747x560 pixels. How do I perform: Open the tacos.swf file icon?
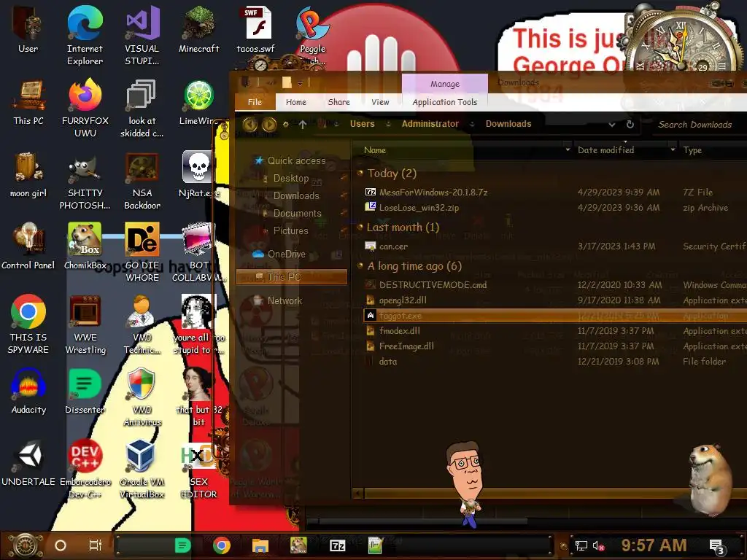[256, 29]
